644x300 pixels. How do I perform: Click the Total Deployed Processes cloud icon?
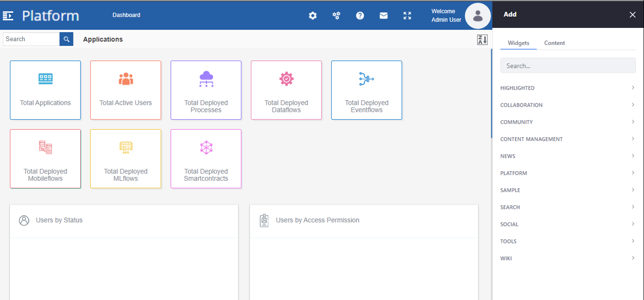[x=206, y=79]
